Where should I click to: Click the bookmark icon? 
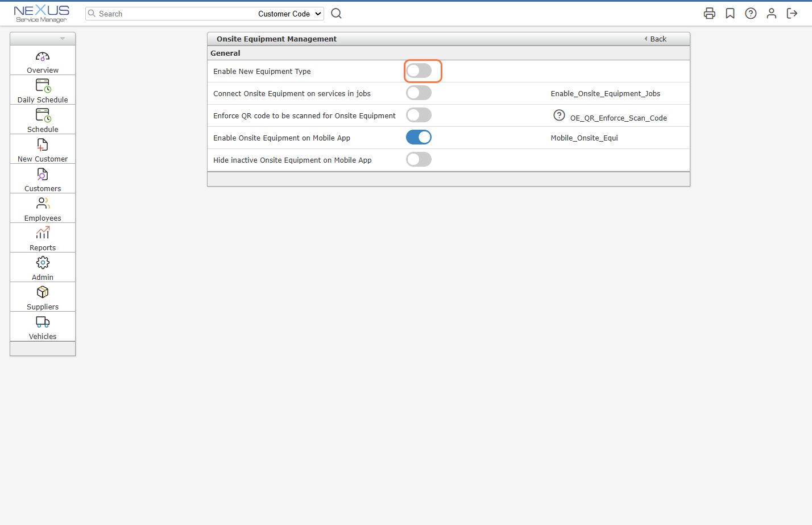(730, 14)
